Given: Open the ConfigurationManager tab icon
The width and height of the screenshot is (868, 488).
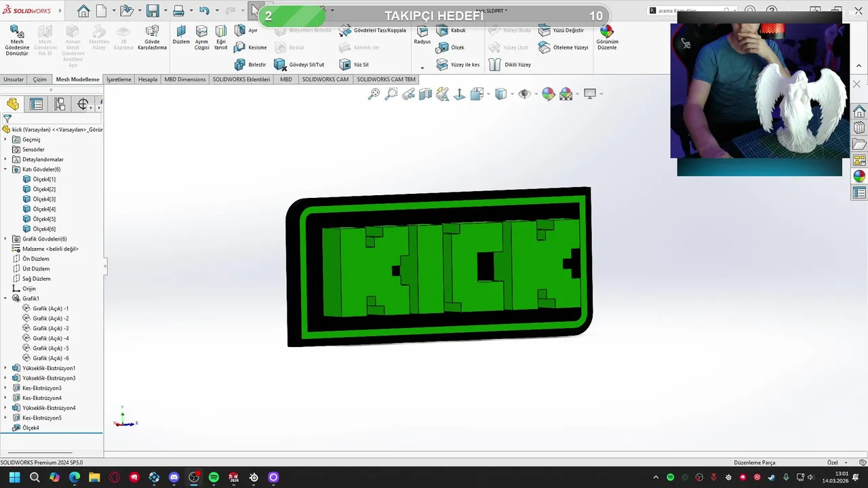Looking at the screenshot, I should (x=60, y=104).
